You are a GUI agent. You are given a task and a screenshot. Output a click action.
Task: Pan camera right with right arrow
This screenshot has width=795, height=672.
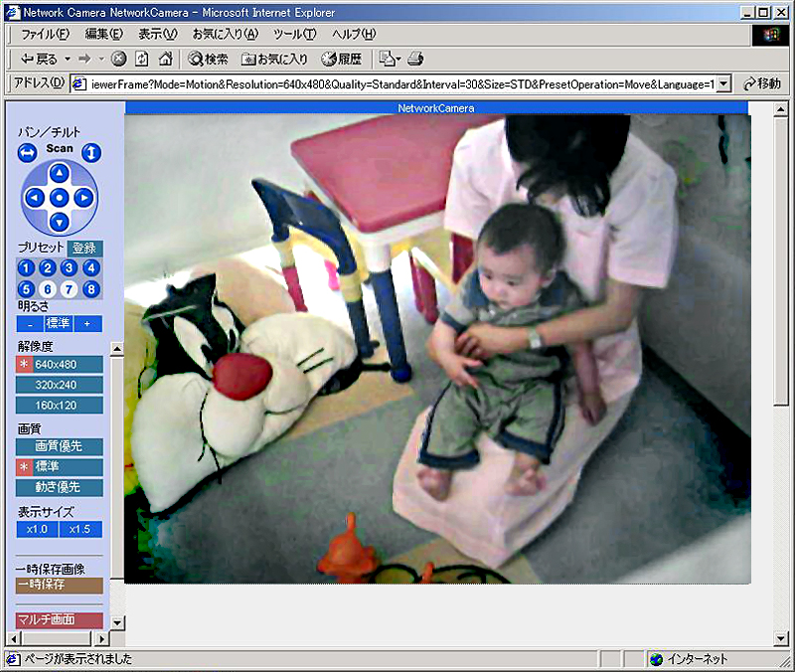pos(83,198)
